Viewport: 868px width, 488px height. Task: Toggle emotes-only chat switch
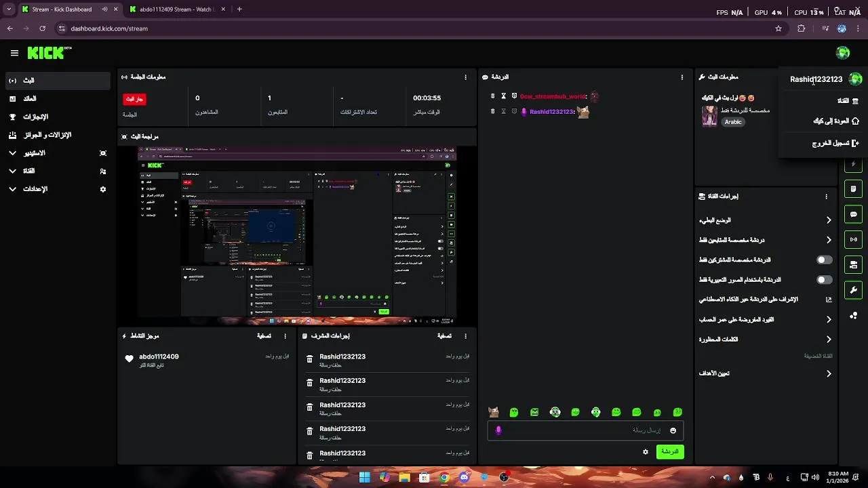[x=824, y=279]
